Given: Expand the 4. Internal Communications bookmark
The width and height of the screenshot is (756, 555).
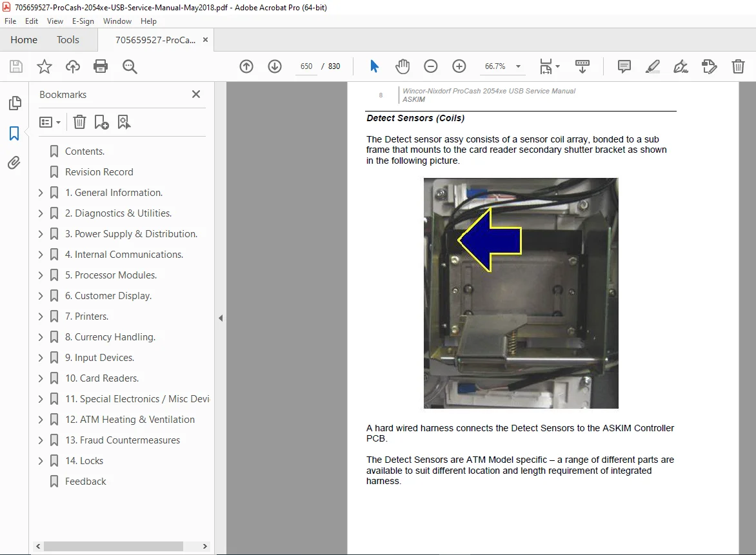Looking at the screenshot, I should [41, 255].
